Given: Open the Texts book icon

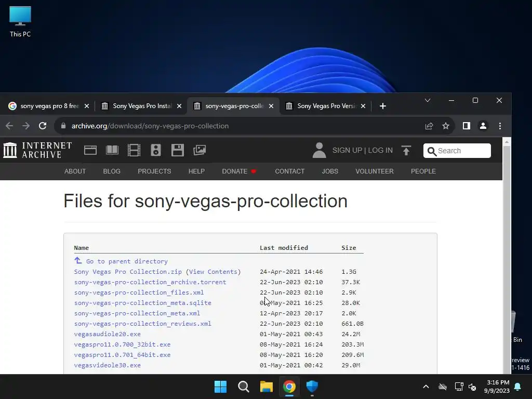Looking at the screenshot, I should point(112,150).
